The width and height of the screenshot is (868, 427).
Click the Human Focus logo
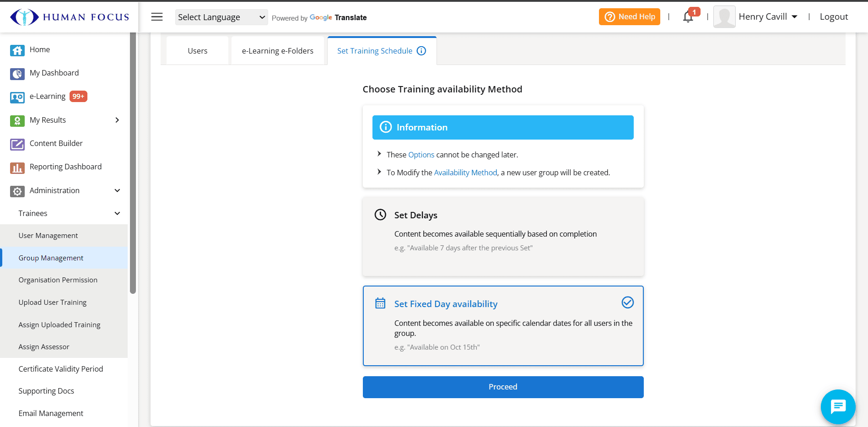pos(69,16)
